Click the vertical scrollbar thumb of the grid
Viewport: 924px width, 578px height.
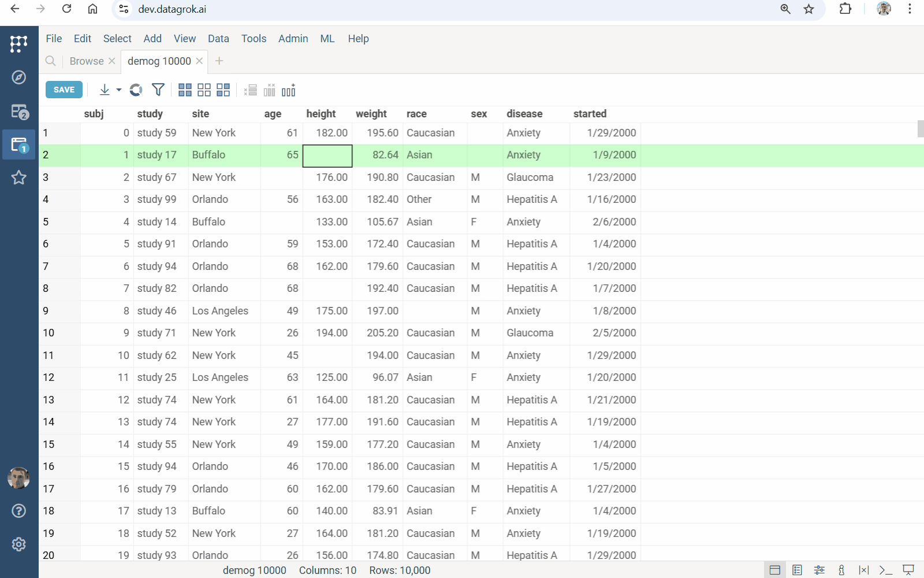pos(921,128)
